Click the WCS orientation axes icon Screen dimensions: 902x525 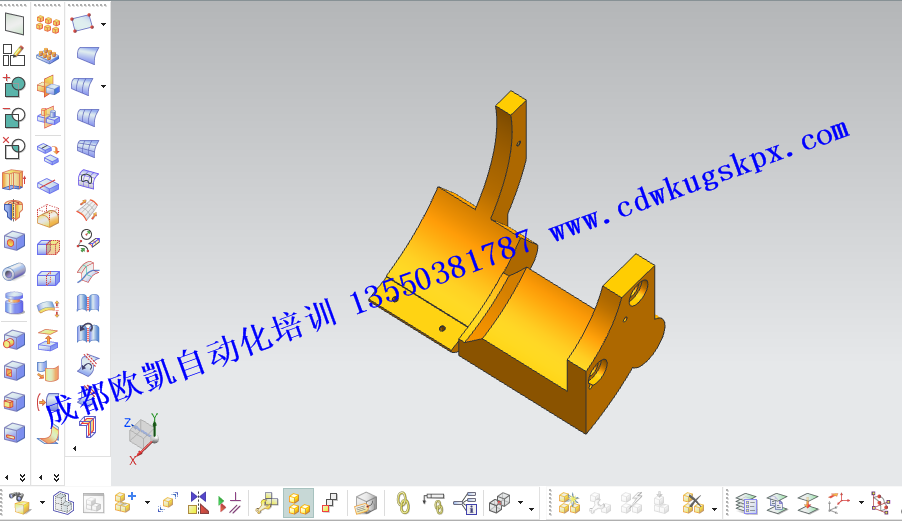[x=839, y=503]
